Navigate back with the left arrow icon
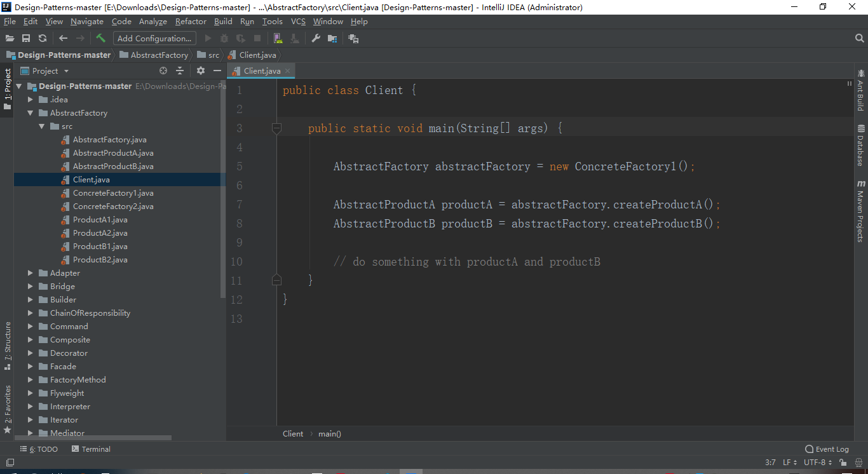The width and height of the screenshot is (868, 474). [63, 39]
